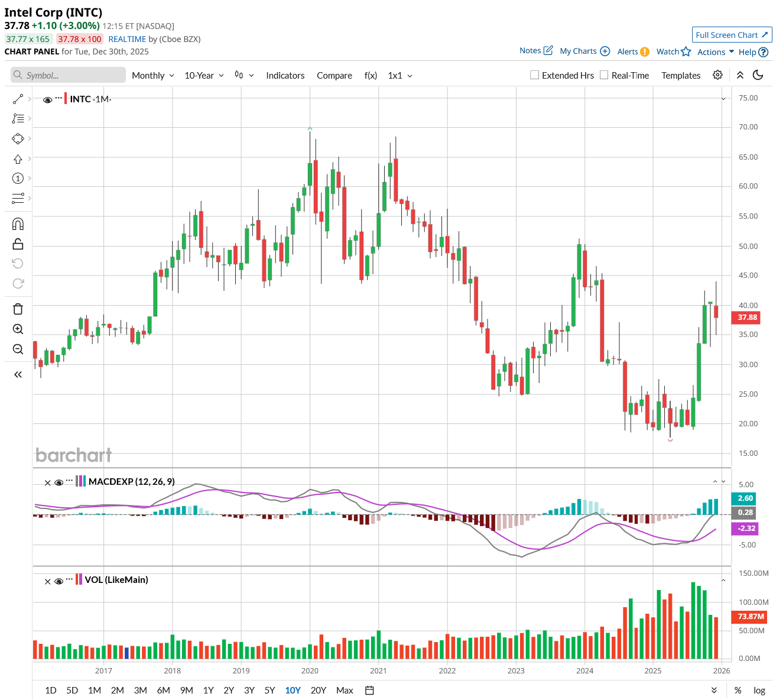Open the My Charts link

585,51
